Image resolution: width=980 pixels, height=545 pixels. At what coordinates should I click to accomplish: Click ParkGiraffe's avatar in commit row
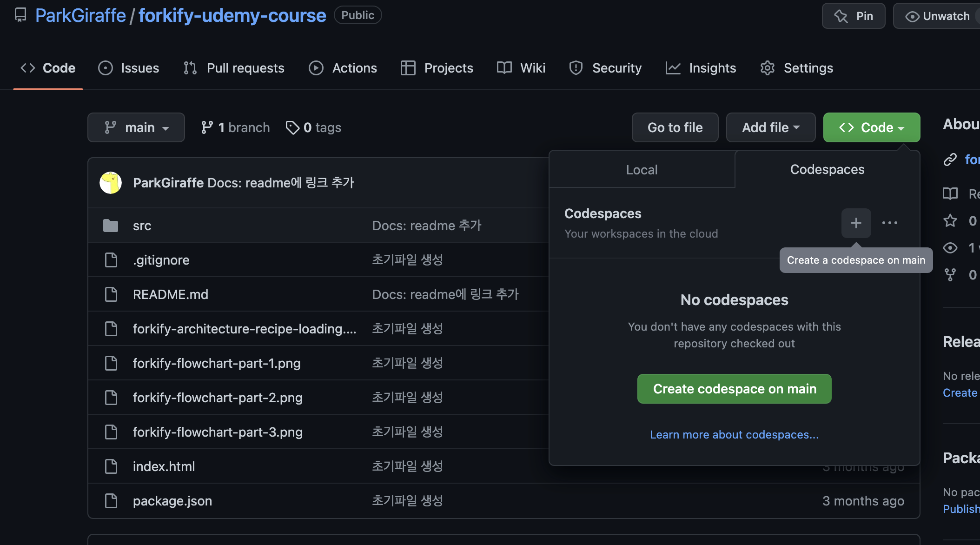[x=111, y=183]
